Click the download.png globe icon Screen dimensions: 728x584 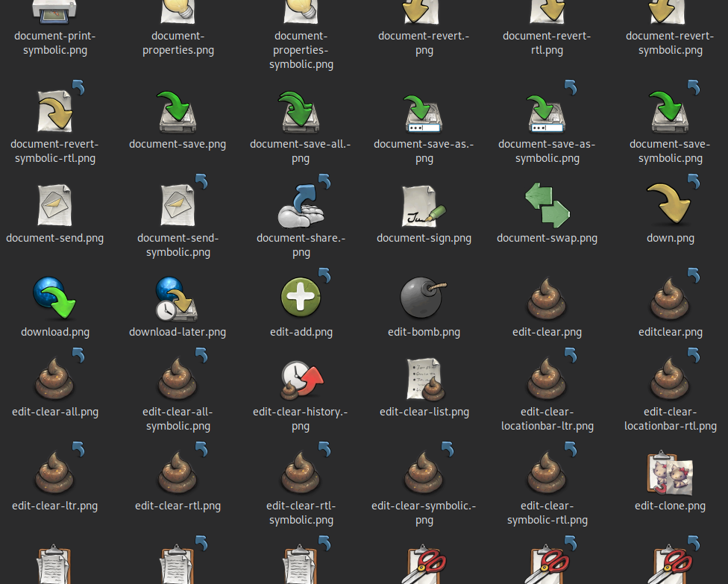pyautogui.click(x=55, y=298)
